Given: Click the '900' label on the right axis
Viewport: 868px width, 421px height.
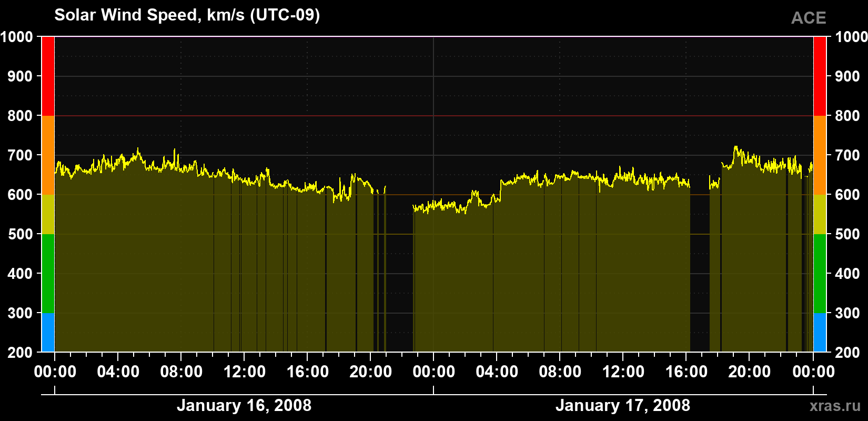Looking at the screenshot, I should (847, 76).
